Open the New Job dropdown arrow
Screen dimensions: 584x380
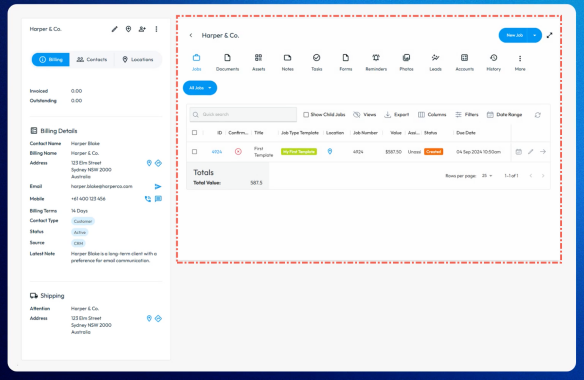pyautogui.click(x=535, y=35)
